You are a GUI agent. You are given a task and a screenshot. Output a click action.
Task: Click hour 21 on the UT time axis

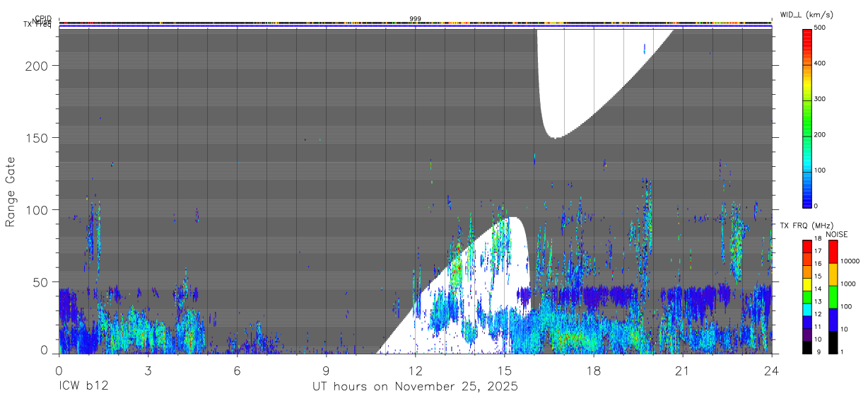[682, 370]
